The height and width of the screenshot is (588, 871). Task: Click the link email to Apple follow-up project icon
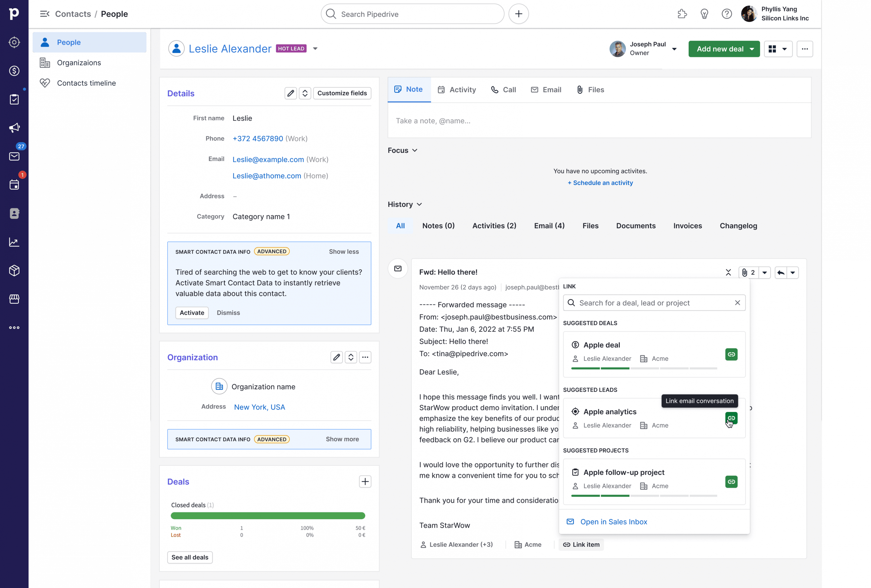(x=731, y=482)
